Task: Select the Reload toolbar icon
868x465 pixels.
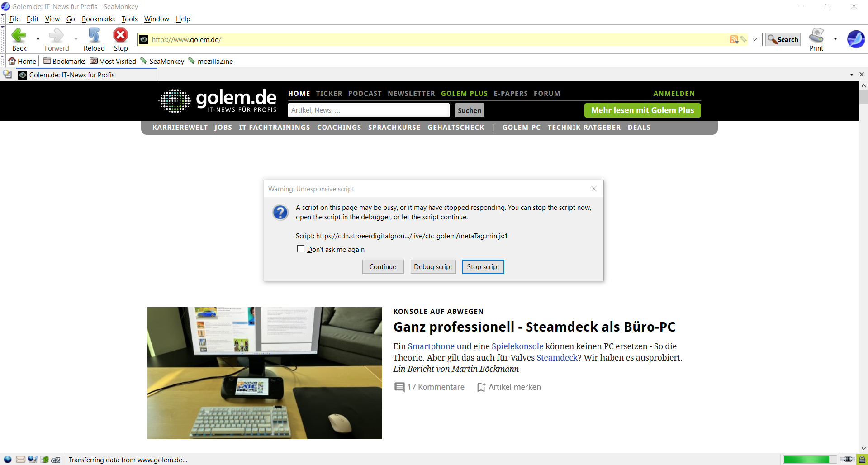Action: 94,36
